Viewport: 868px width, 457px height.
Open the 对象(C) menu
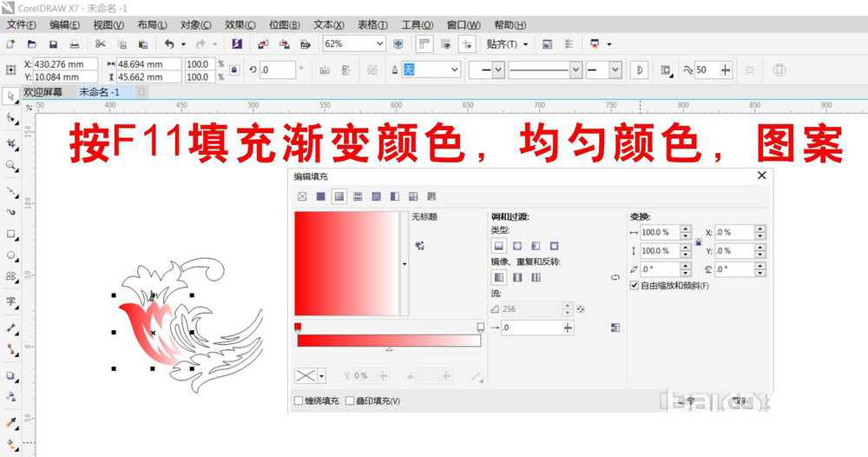coord(196,25)
